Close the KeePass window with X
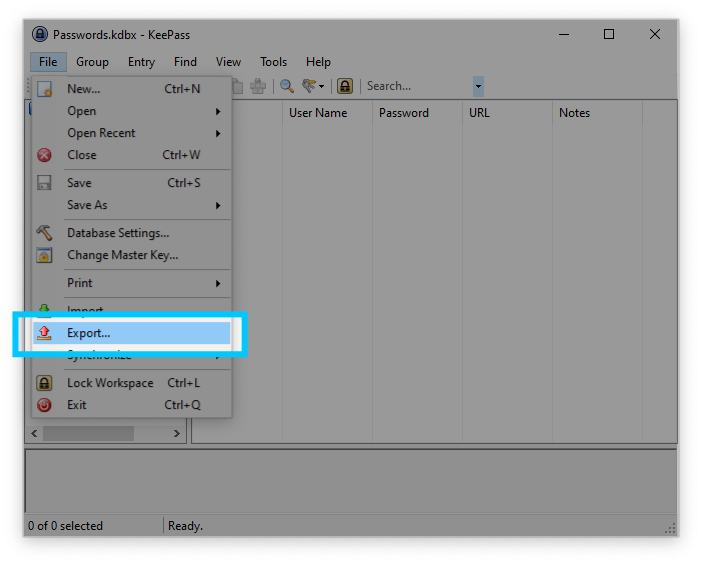Image resolution: width=702 pixels, height=564 pixels. [655, 34]
